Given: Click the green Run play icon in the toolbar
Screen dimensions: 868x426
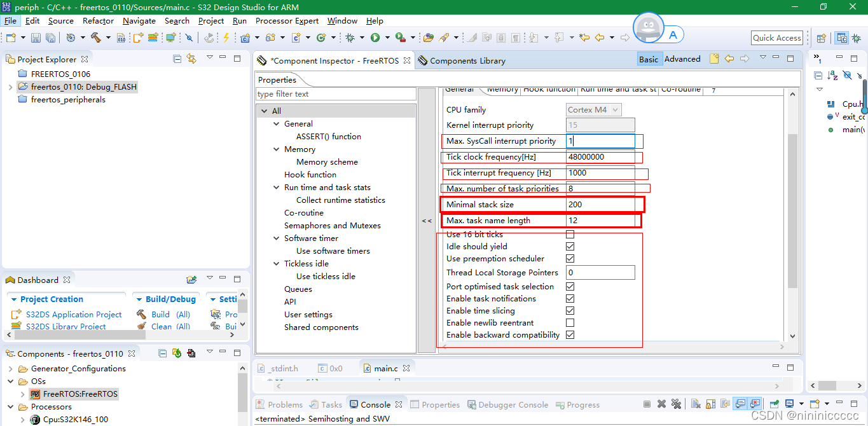Looking at the screenshot, I should (x=375, y=38).
